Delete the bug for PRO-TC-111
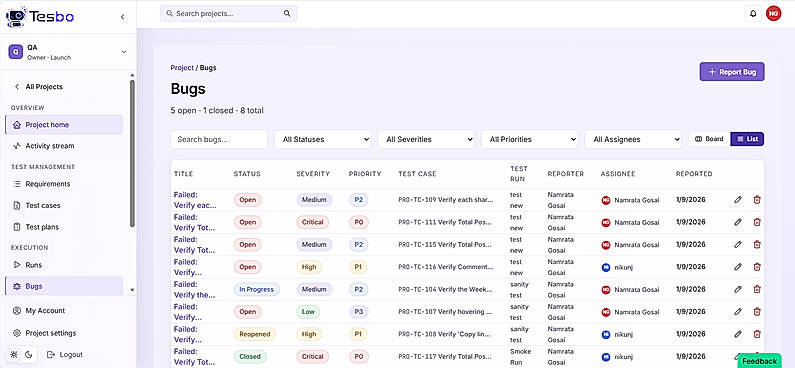The width and height of the screenshot is (795, 368). pyautogui.click(x=757, y=222)
